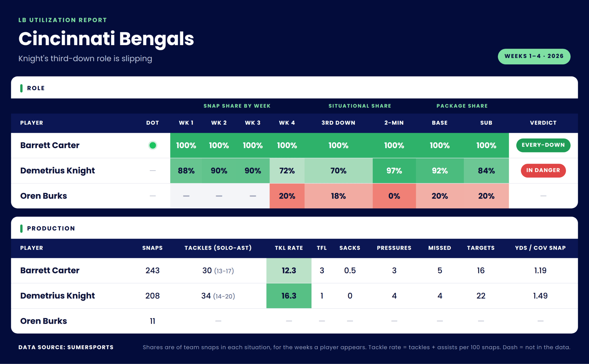This screenshot has width=589, height=364.
Task: Click Knight's 22 targets value
Action: tap(481, 296)
